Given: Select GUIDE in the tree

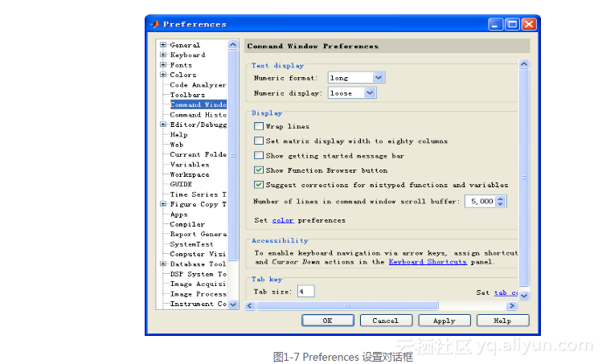Looking at the screenshot, I should click(x=181, y=184).
